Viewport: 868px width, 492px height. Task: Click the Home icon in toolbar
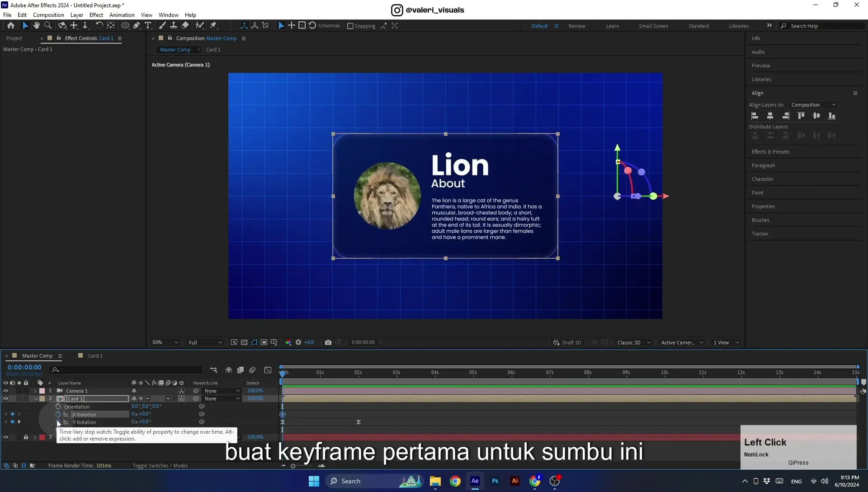[11, 26]
